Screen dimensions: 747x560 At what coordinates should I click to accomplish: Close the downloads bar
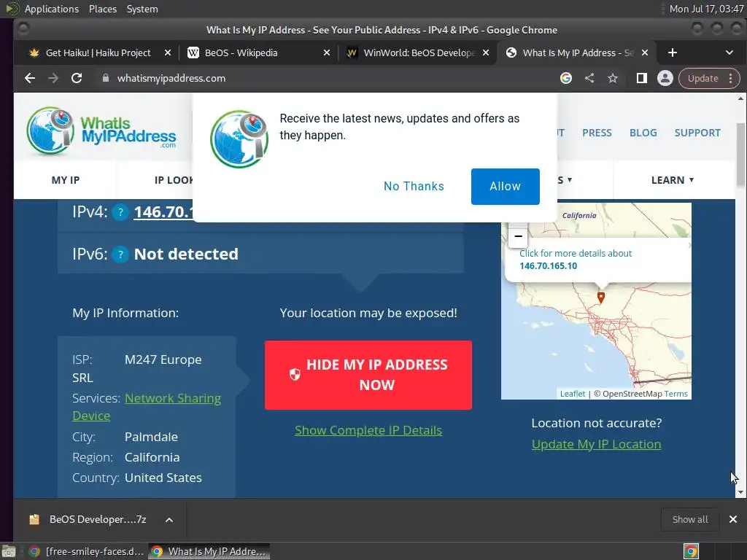point(732,519)
